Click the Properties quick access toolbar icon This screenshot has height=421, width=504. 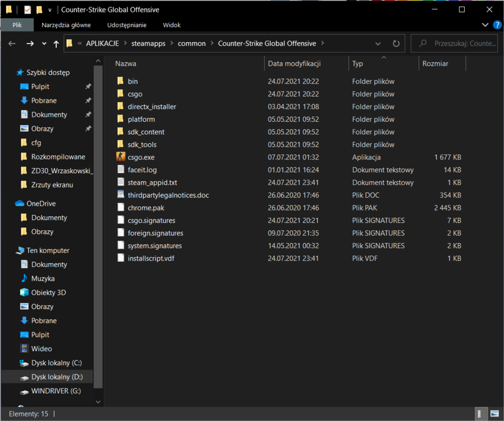[x=28, y=10]
